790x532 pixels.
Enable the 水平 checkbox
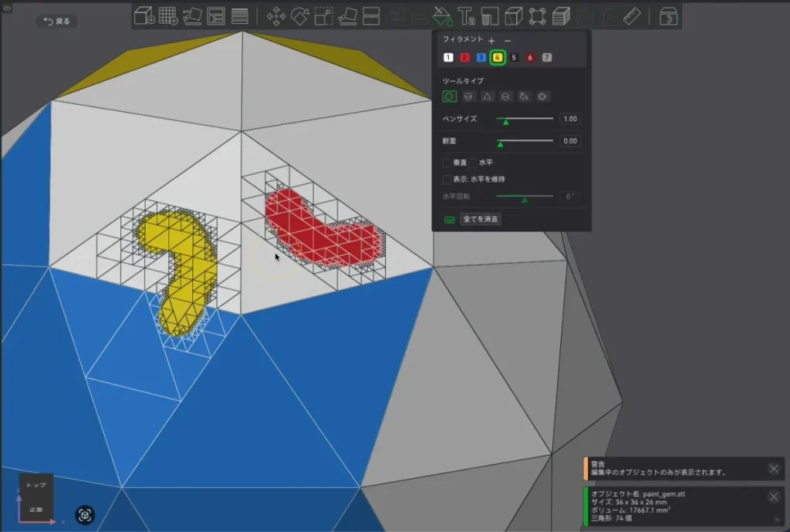point(473,163)
